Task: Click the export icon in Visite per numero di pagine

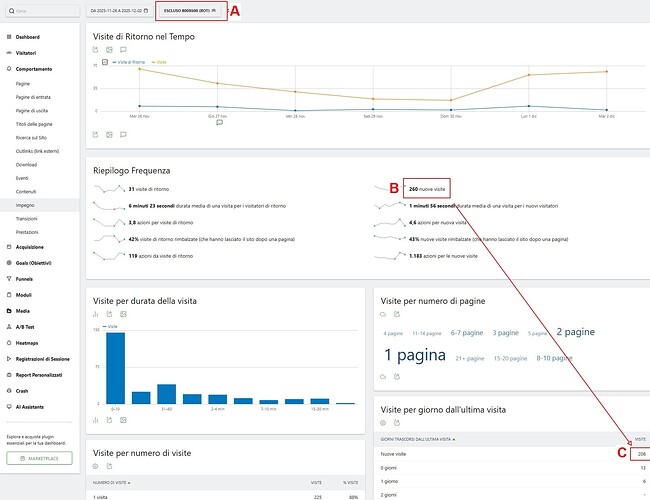Action: point(397,314)
